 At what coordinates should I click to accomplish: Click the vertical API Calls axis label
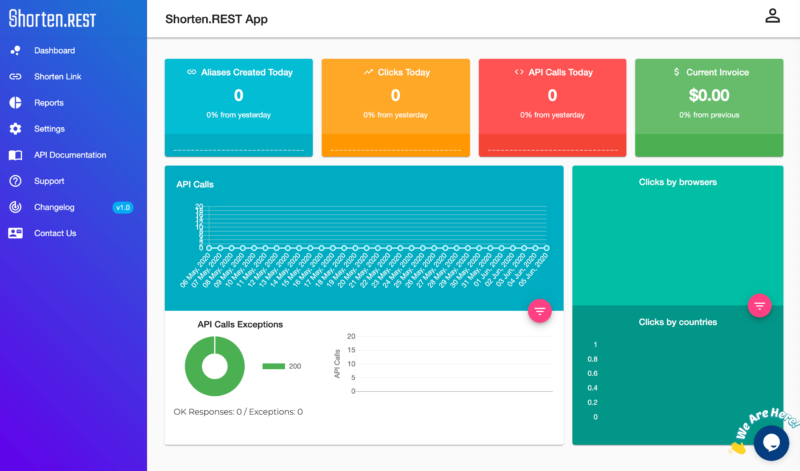tap(337, 364)
